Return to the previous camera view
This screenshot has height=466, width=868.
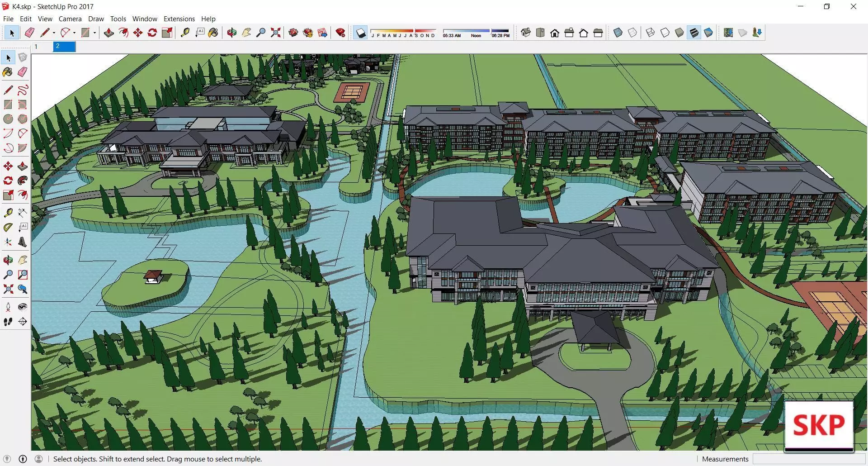click(x=23, y=289)
